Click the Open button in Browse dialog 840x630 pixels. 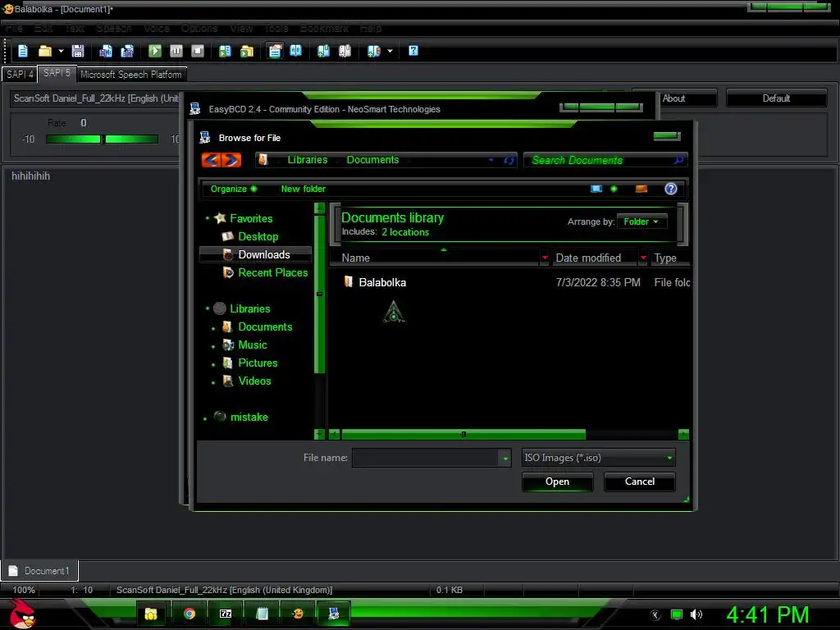[x=557, y=482]
